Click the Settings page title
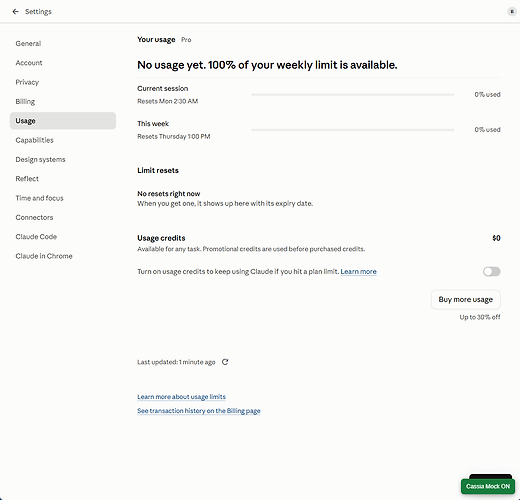 (x=38, y=12)
